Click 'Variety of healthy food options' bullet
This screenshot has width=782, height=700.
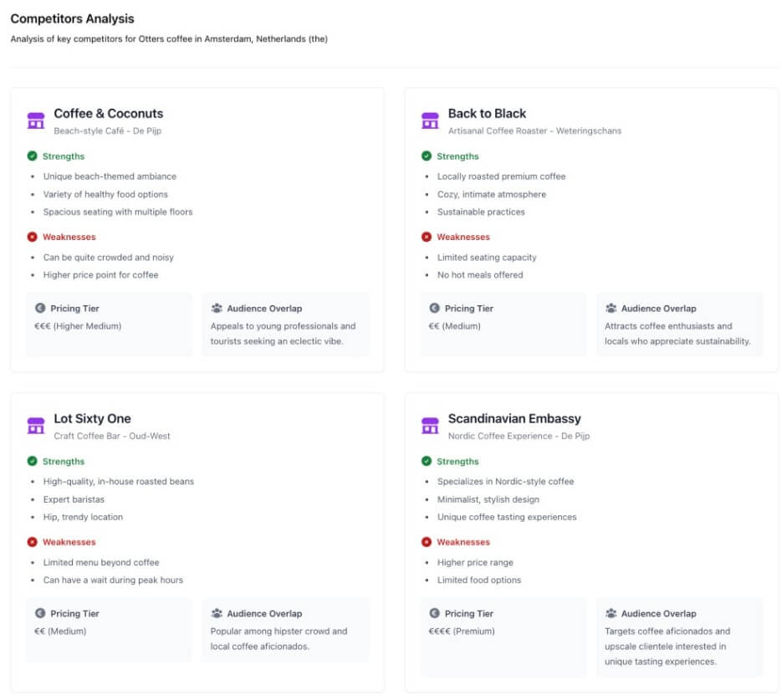coord(105,194)
